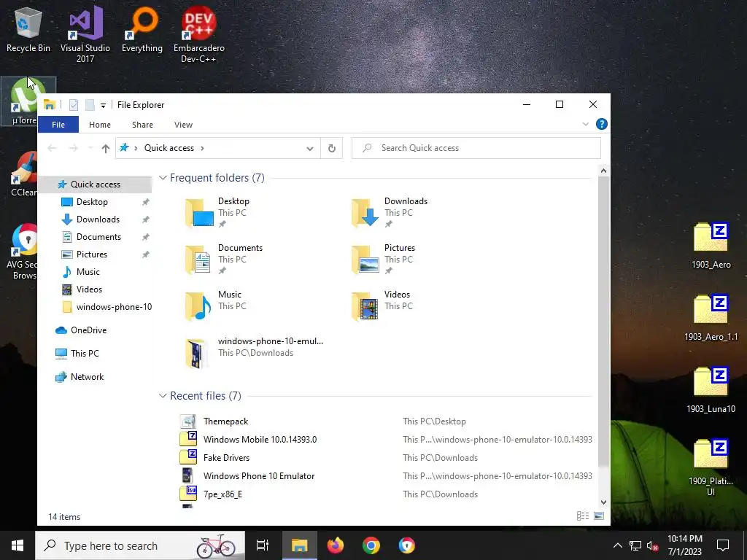The width and height of the screenshot is (747, 560).
Task: Select Windows Phone 10 Emulator recent file
Action: [386, 476]
